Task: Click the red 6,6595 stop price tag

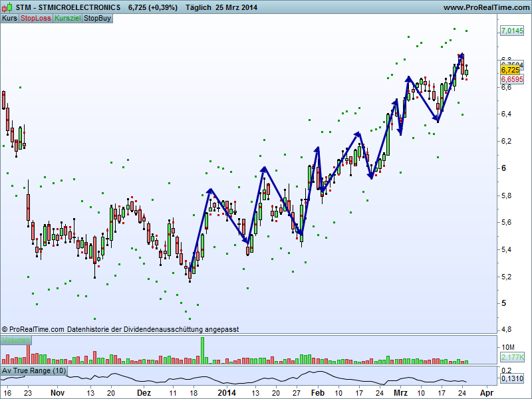Action: pos(512,79)
